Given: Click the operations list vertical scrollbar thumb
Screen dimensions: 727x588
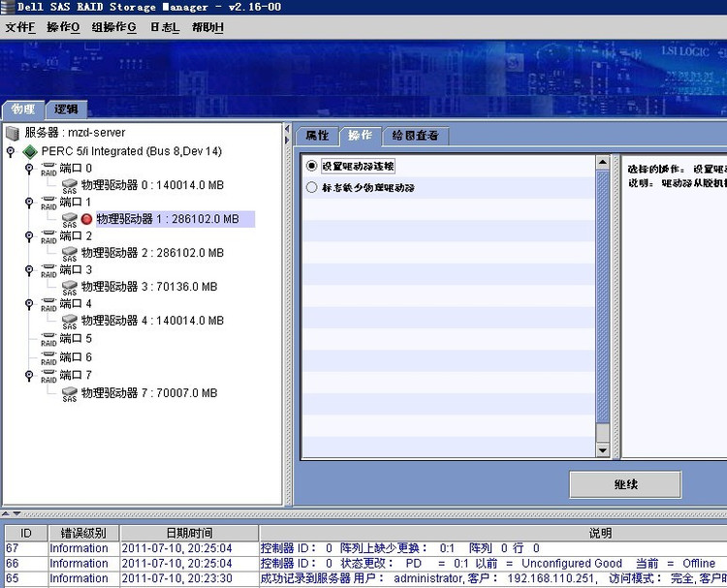Looking at the screenshot, I should click(602, 296).
